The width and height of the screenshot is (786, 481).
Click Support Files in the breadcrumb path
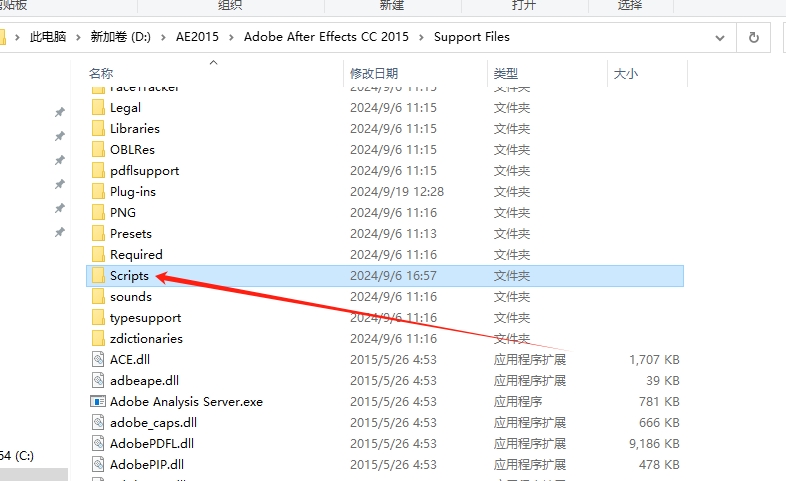[x=472, y=37]
